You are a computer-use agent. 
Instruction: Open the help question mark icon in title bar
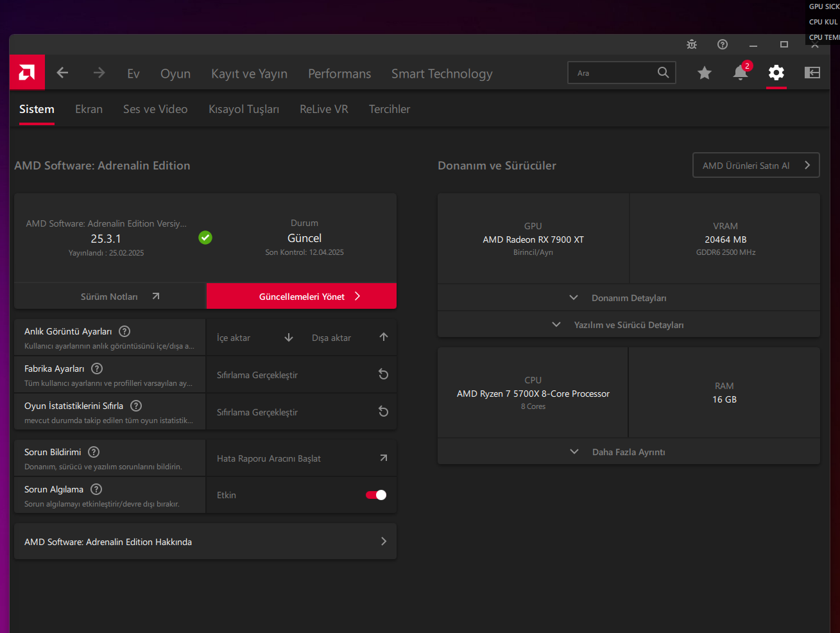[723, 44]
